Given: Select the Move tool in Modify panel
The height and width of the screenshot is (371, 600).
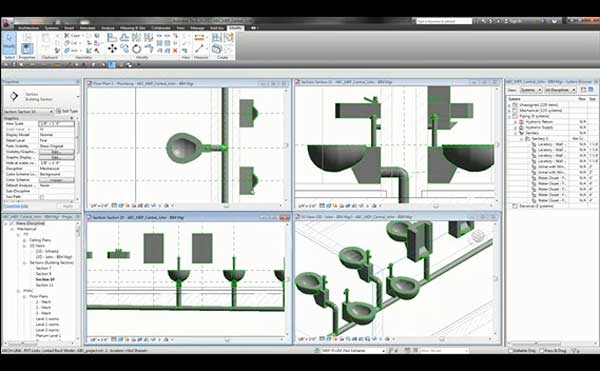Looking at the screenshot, I should [x=112, y=48].
